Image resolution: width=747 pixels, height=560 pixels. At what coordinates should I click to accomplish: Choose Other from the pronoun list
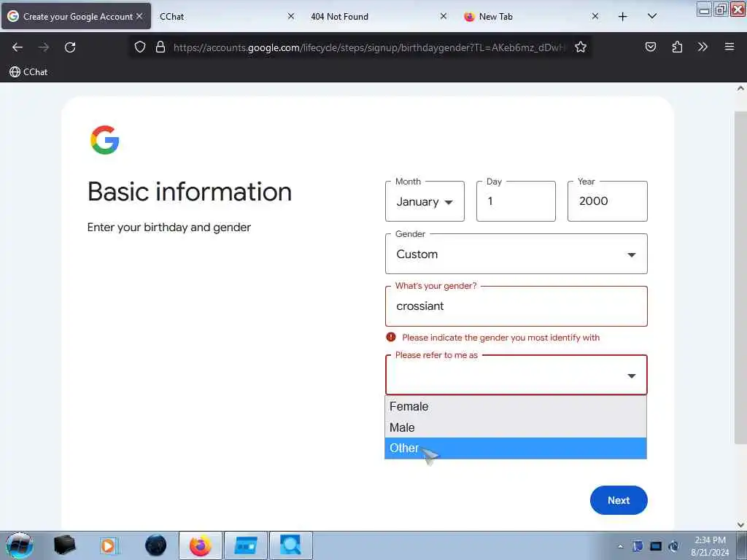[x=516, y=448]
